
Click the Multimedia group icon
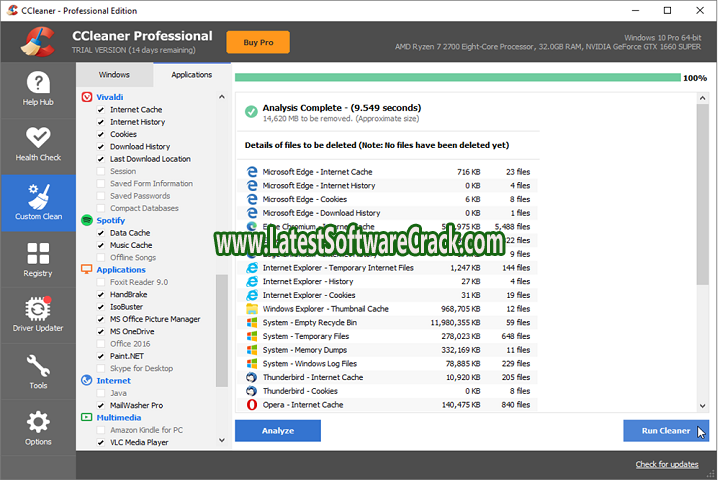coord(87,417)
